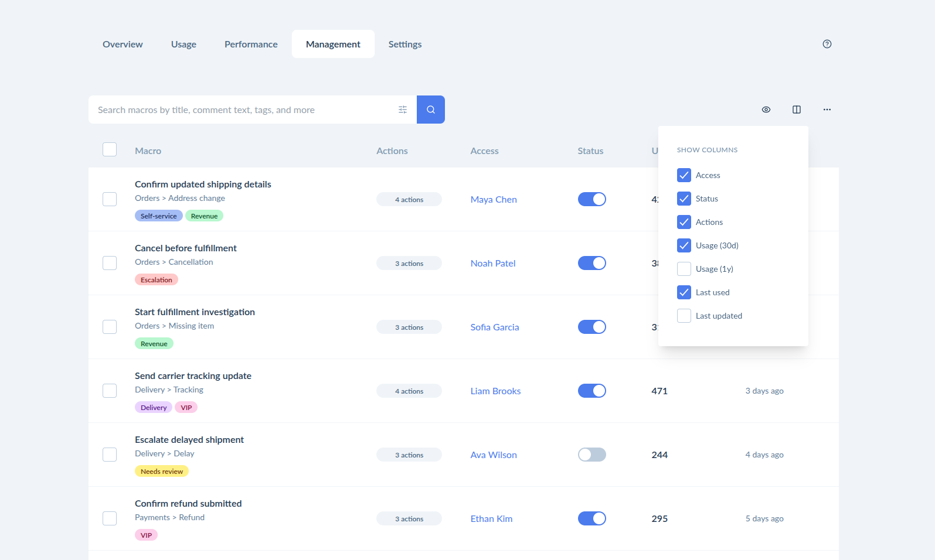Switch to the Usage tab
935x560 pixels.
[183, 44]
